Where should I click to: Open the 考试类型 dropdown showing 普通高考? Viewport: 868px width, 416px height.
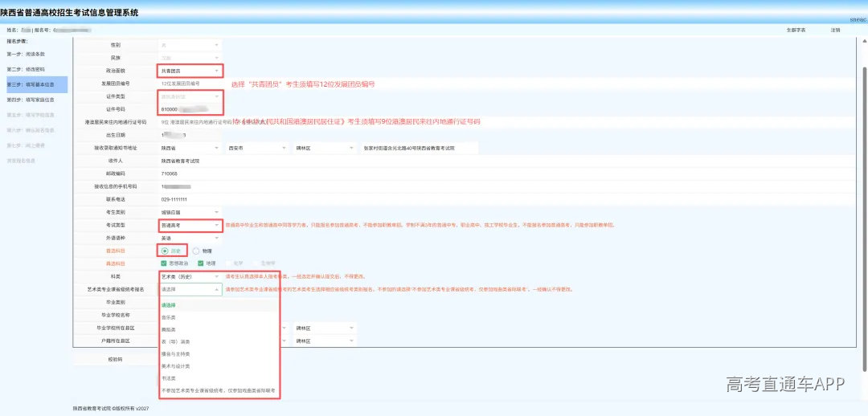point(190,225)
